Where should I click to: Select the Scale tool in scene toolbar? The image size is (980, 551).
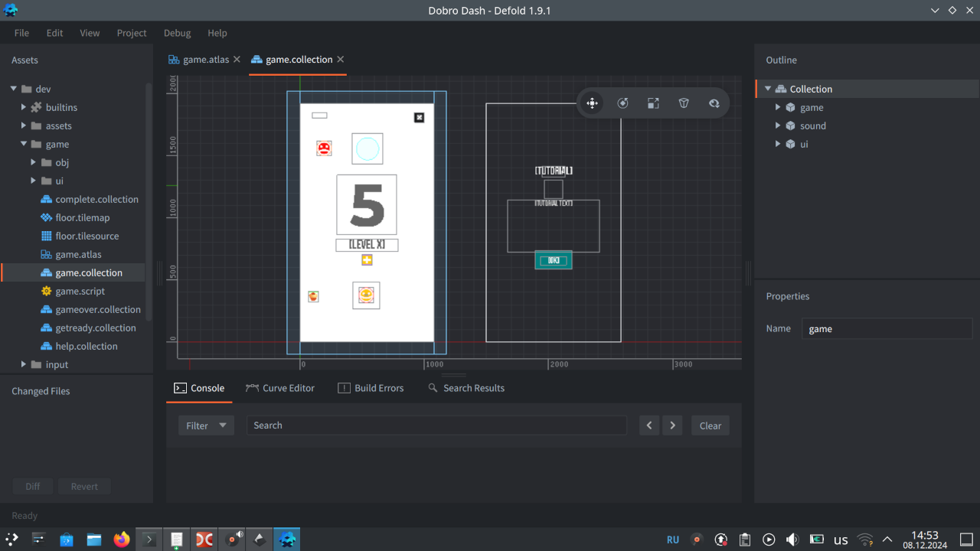pyautogui.click(x=653, y=103)
